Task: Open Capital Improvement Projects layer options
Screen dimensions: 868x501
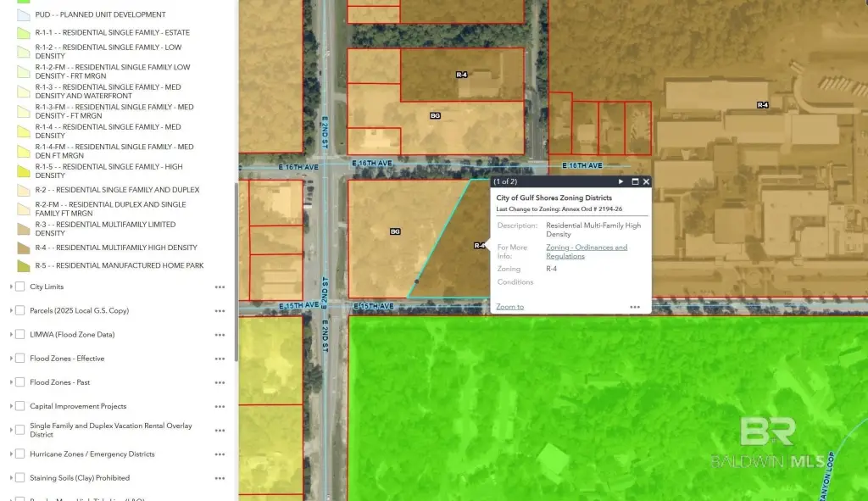Action: tap(220, 407)
